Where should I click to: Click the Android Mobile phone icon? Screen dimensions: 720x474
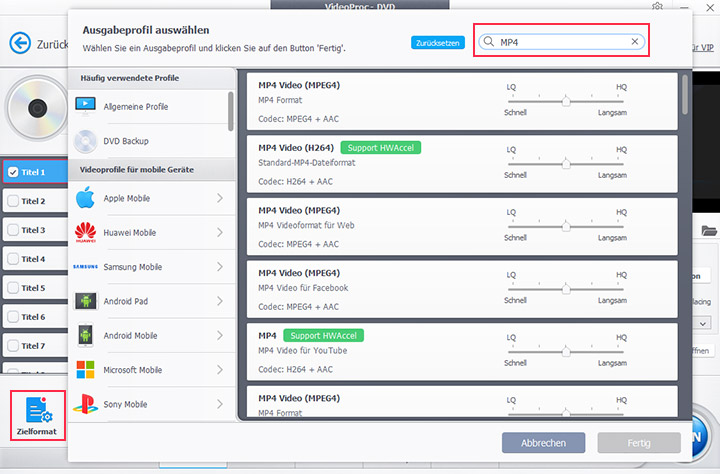(x=85, y=335)
